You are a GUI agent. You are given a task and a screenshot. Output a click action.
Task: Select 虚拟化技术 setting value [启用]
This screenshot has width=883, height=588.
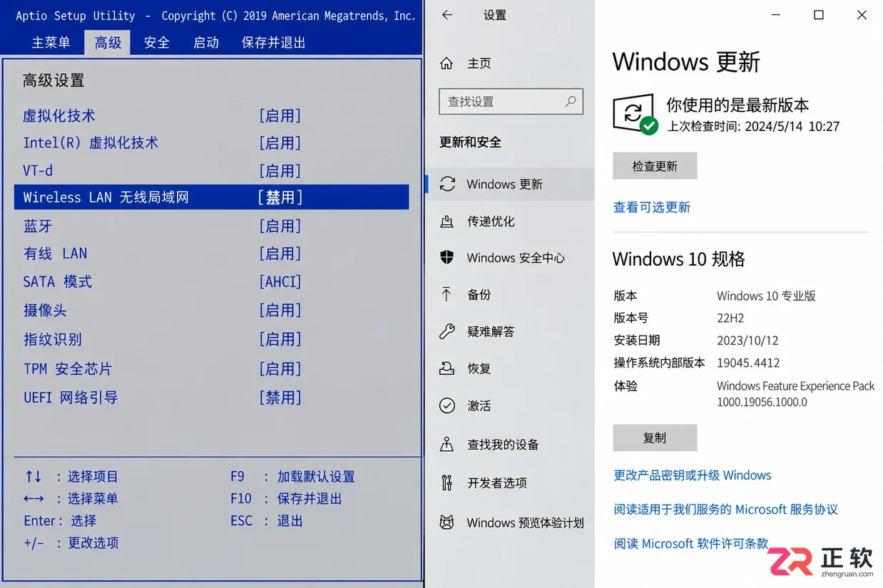(x=280, y=116)
